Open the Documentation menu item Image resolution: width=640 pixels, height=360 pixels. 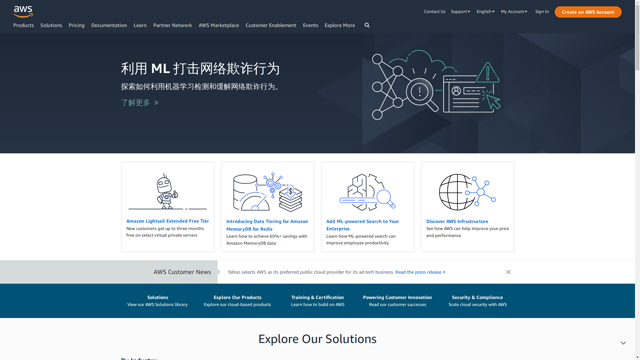point(109,25)
